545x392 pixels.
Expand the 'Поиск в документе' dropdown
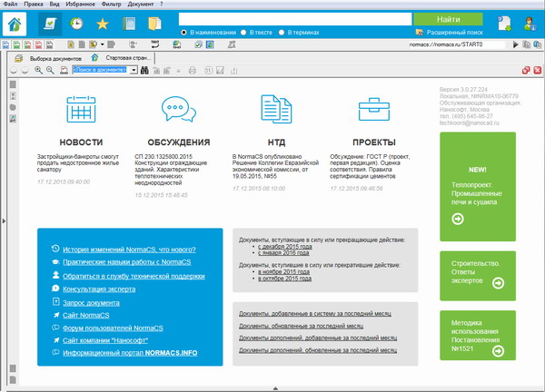tap(134, 69)
